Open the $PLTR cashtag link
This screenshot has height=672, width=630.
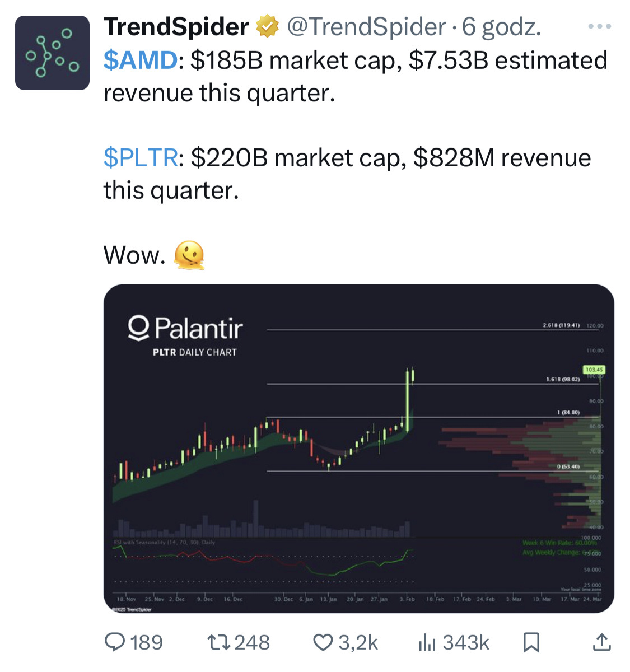[x=141, y=157]
